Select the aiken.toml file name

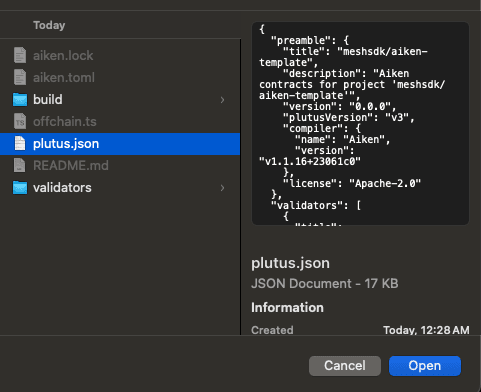64,77
